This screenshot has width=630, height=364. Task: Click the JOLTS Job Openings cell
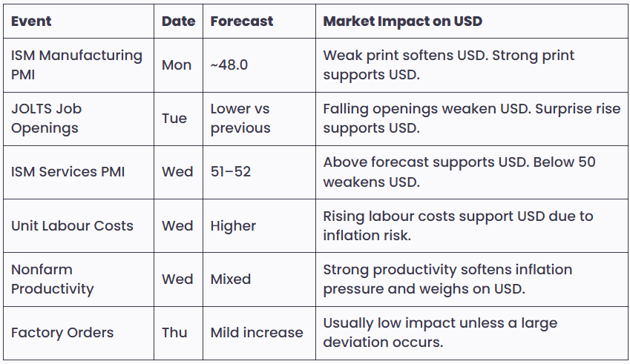click(46, 118)
